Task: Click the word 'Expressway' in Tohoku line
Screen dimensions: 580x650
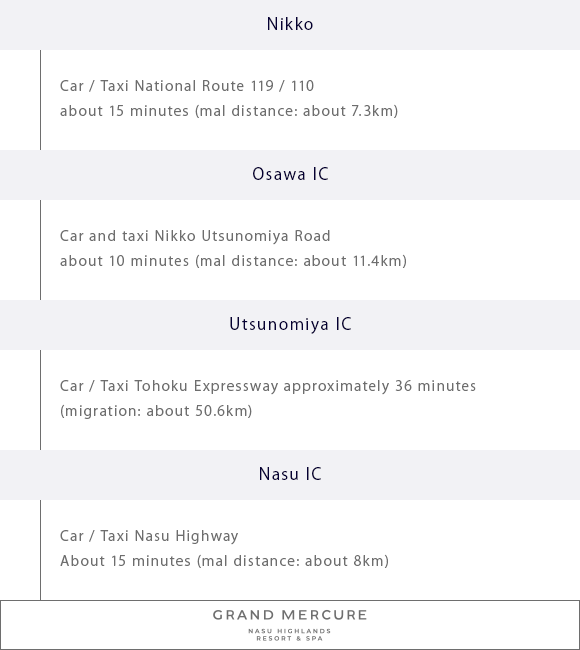Action: [x=236, y=386]
